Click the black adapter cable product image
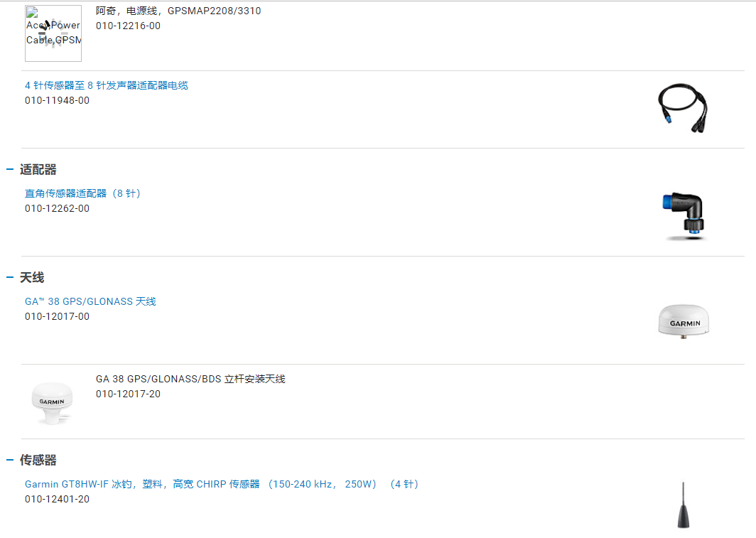This screenshot has height=538, width=756. point(683,109)
